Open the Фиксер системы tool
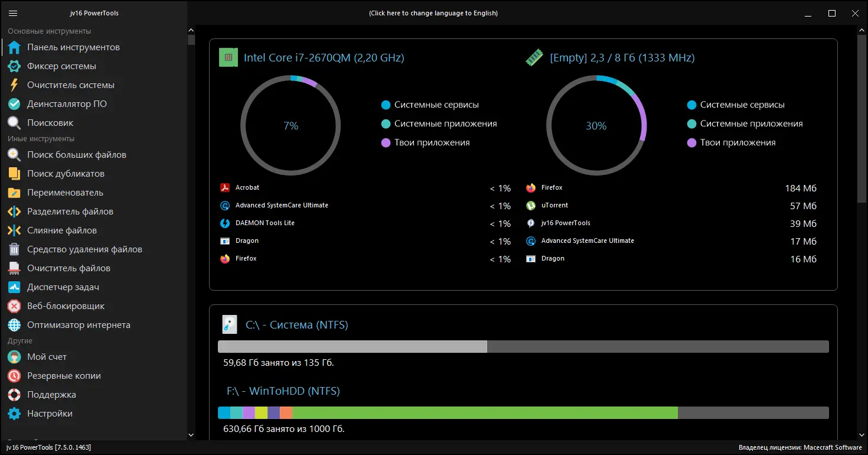The height and width of the screenshot is (455, 868). (x=94, y=66)
